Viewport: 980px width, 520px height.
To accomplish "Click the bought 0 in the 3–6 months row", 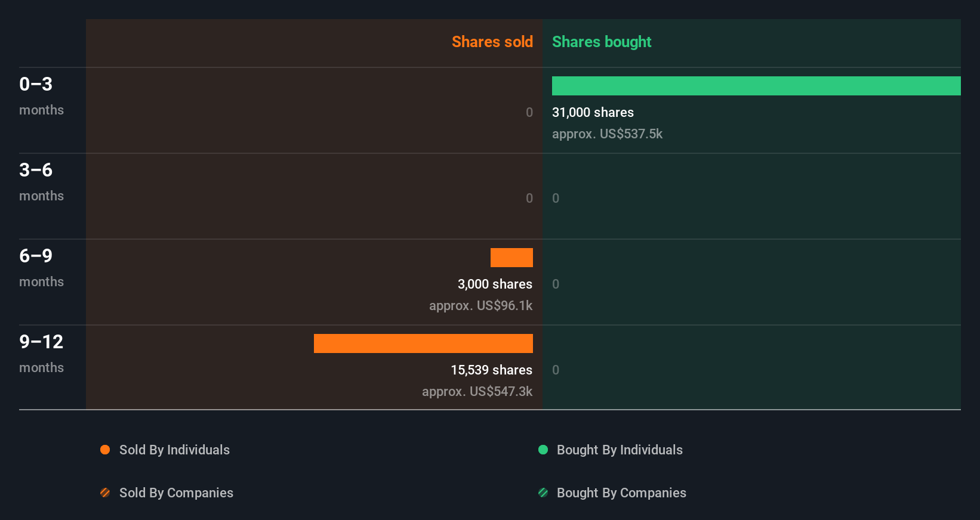I will click(x=556, y=198).
